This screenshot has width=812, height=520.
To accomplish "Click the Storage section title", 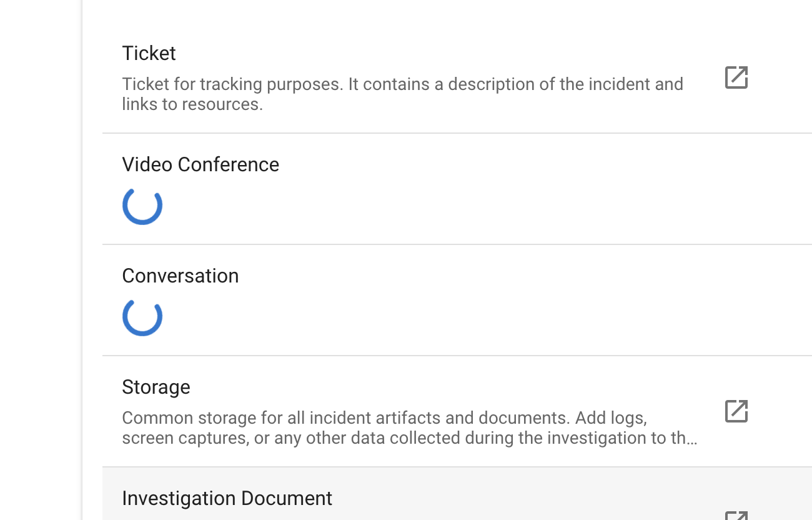I will (156, 387).
